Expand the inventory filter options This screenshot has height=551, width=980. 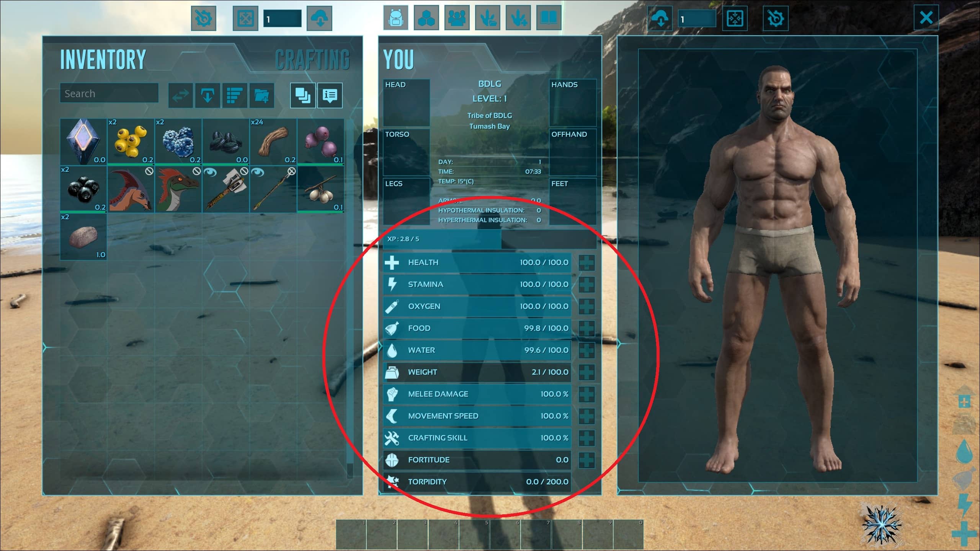(x=234, y=94)
